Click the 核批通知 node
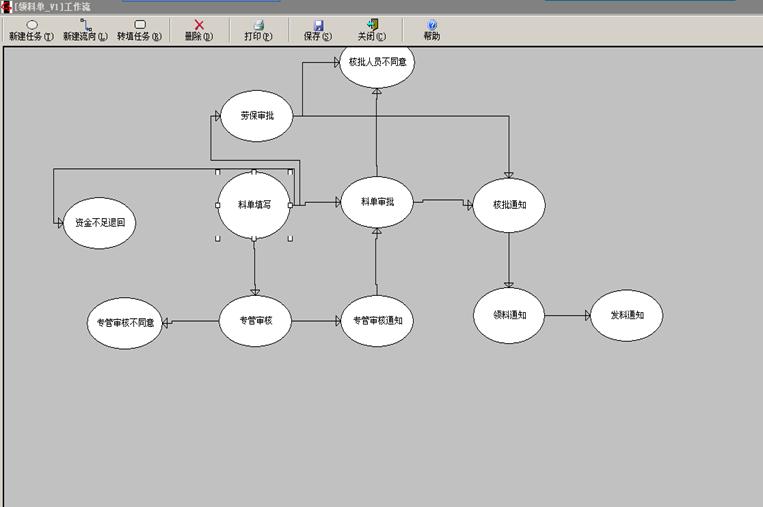 tap(509, 204)
